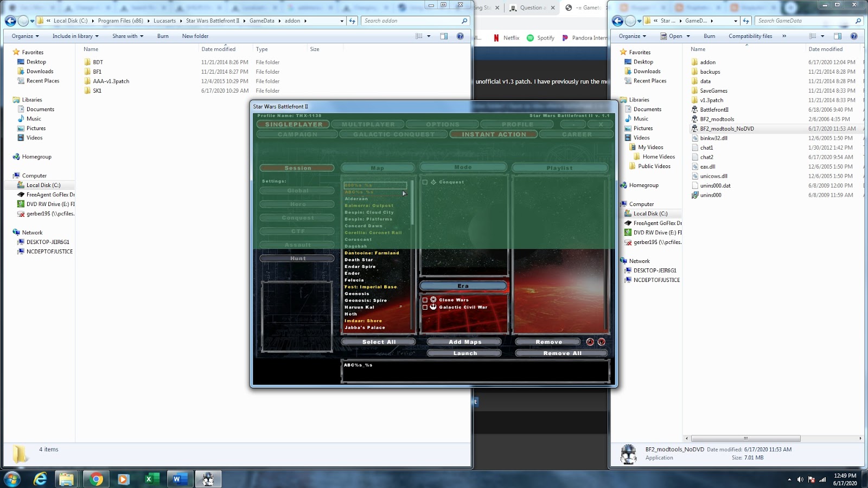Screen dimensions: 868x488
Task: Open the recent pages dropdown in addon window
Action: tap(32, 21)
